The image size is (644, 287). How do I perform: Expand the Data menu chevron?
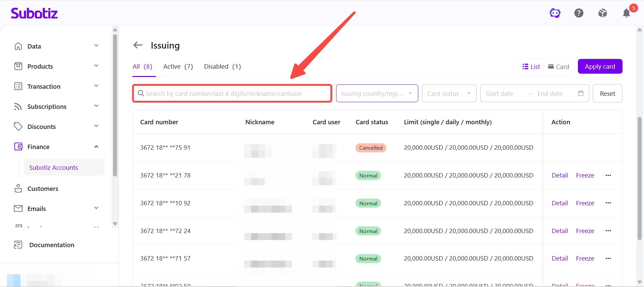click(96, 46)
